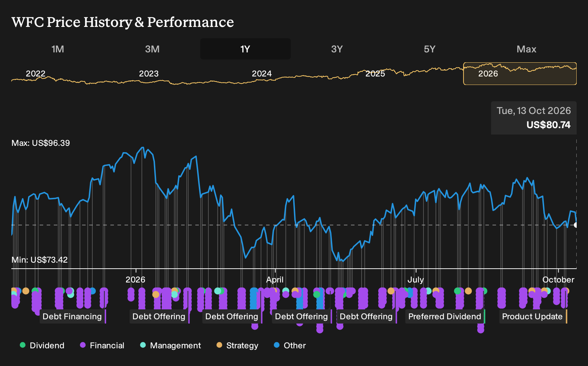The width and height of the screenshot is (588, 366).
Task: Click the active 1Y tab
Action: coord(245,49)
